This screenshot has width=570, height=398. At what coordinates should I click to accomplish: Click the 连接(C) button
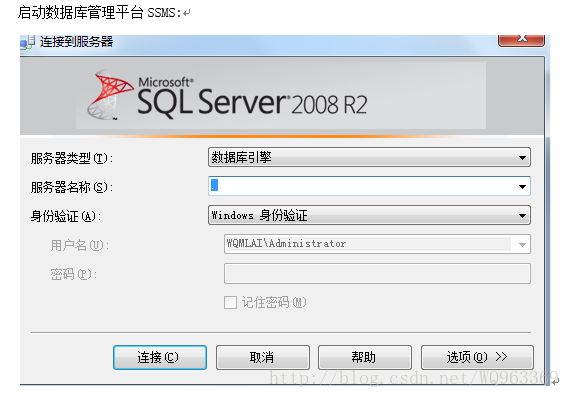(160, 357)
